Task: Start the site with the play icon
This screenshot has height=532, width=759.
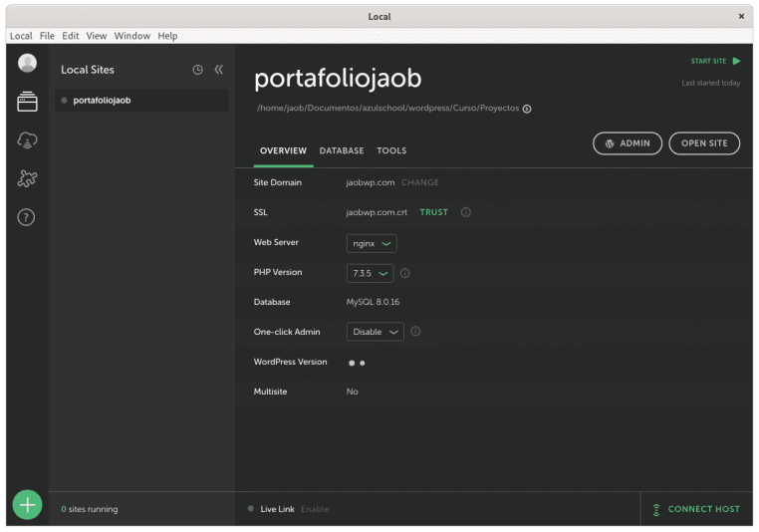Action: 736,61
